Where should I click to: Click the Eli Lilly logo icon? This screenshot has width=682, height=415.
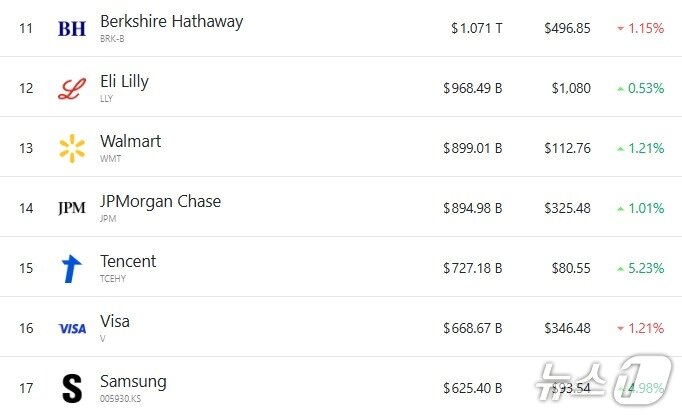tap(72, 89)
